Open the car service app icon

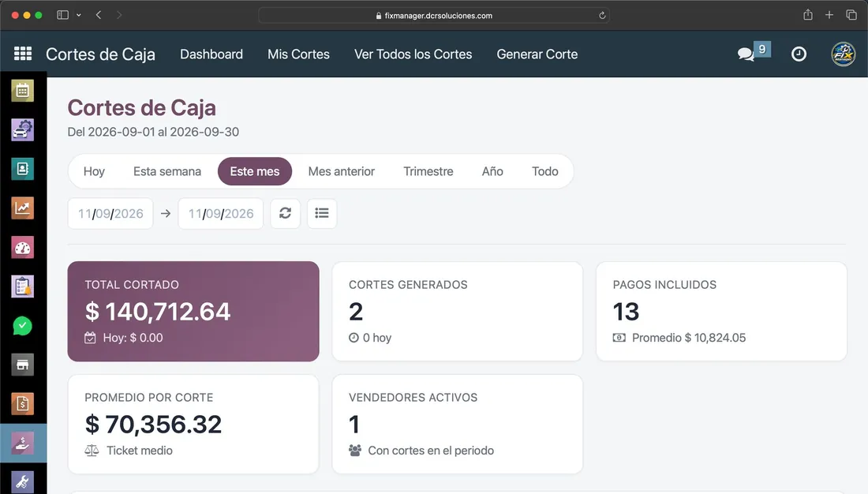click(x=23, y=130)
